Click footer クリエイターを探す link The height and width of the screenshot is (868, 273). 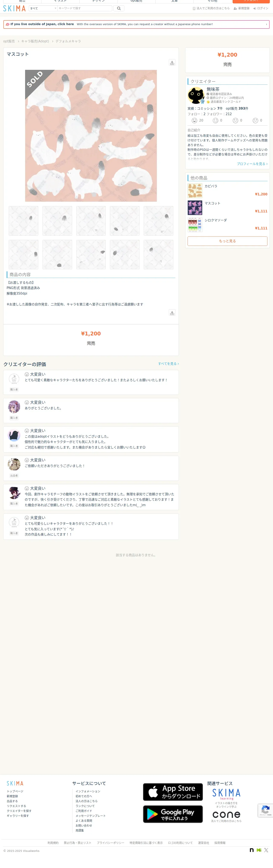tap(19, 811)
